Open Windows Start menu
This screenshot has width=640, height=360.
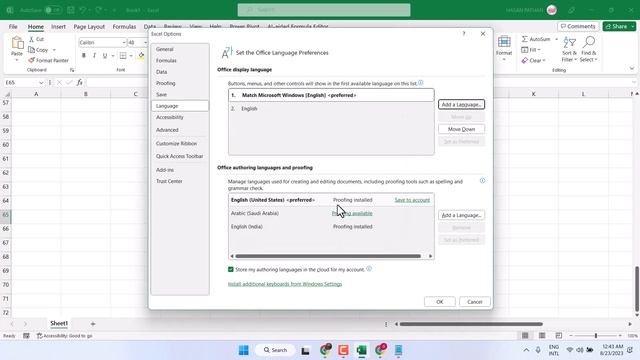pos(244,350)
